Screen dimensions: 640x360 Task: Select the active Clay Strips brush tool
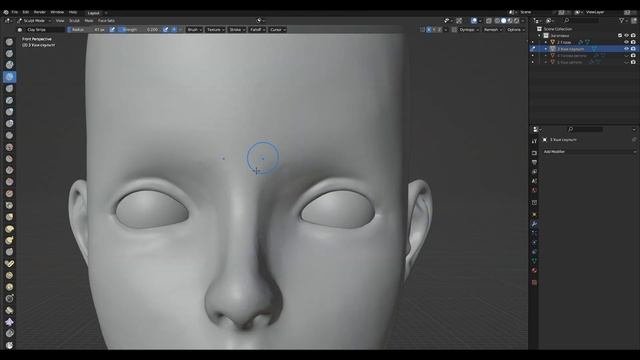[x=9, y=77]
